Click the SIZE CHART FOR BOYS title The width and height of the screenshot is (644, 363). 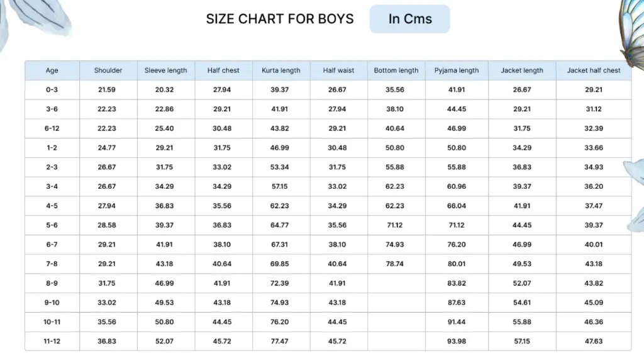pos(280,19)
